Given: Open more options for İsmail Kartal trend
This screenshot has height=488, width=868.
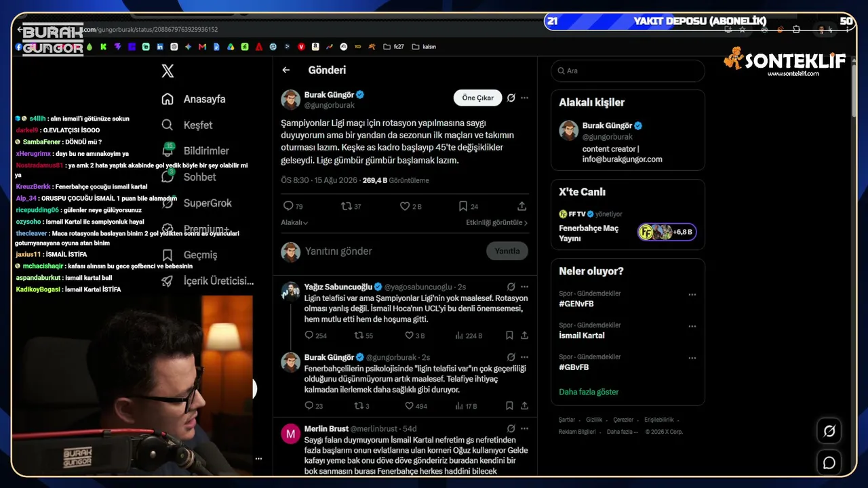Looking at the screenshot, I should pos(692,326).
